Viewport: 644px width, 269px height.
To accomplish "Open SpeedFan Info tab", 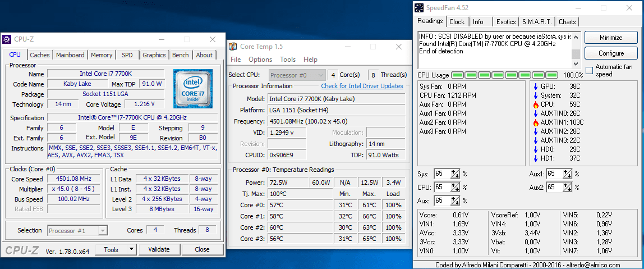I will (x=478, y=22).
